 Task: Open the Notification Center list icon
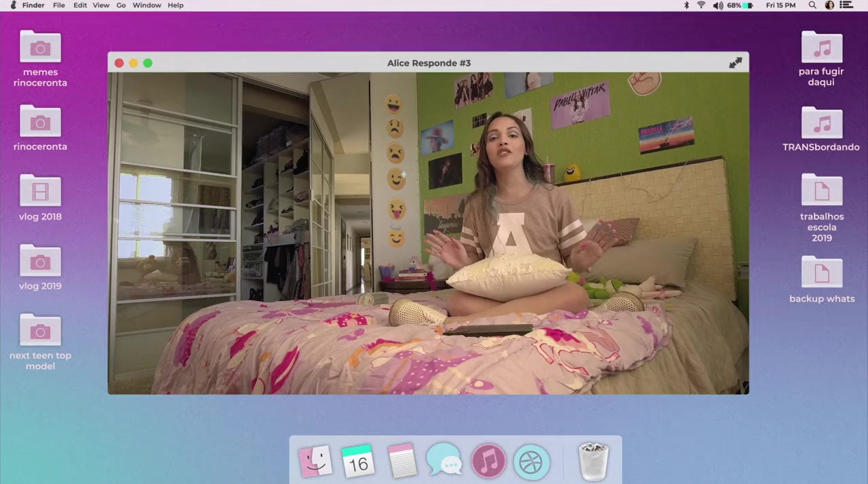(x=846, y=5)
